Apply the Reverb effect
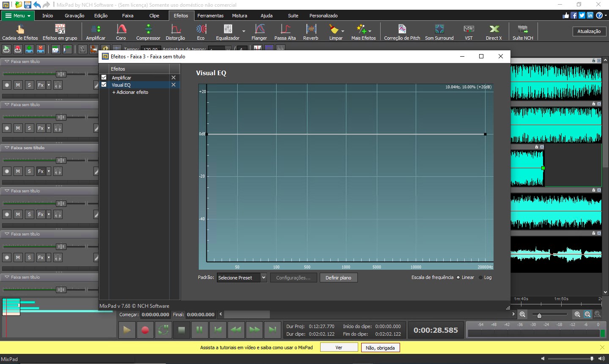This screenshot has height=364, width=609. point(311,31)
